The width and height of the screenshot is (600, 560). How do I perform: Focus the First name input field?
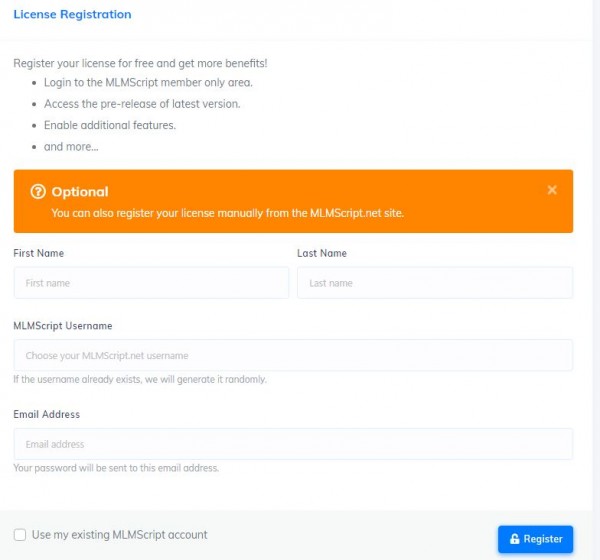pyautogui.click(x=151, y=283)
